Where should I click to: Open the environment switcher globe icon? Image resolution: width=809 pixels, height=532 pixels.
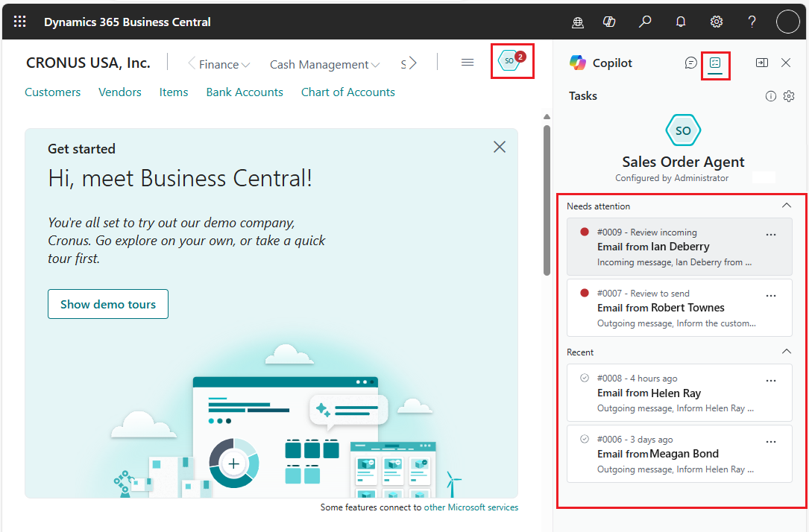point(578,22)
